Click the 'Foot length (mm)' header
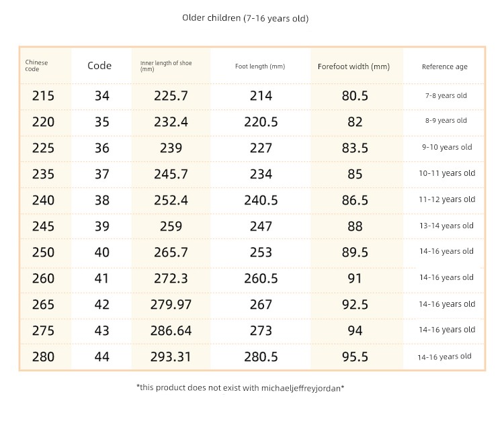This screenshot has width=504, height=423. [260, 66]
